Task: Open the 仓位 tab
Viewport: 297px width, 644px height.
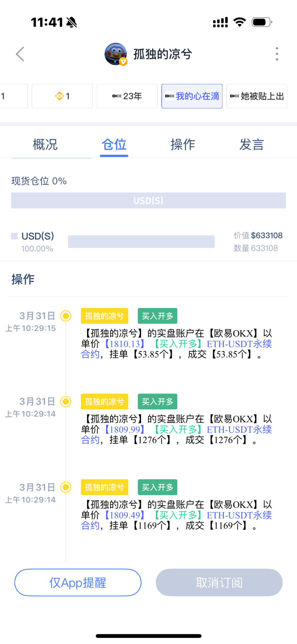Action: pyautogui.click(x=114, y=145)
